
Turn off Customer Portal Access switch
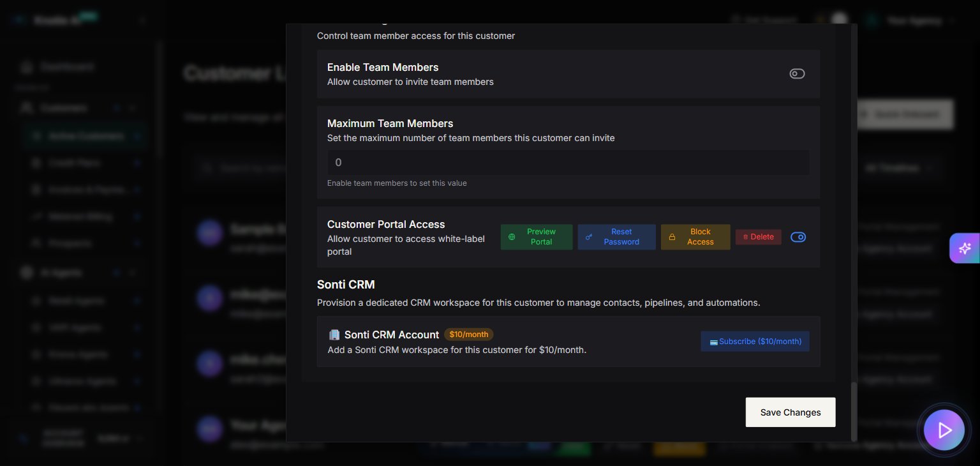click(798, 237)
